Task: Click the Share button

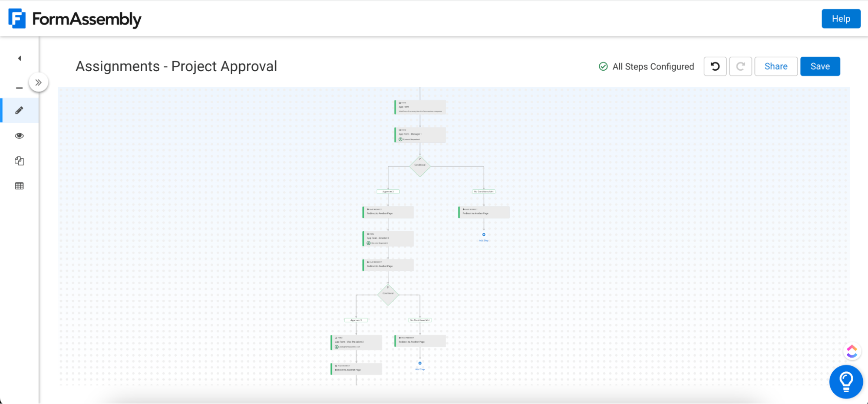Action: click(x=776, y=66)
